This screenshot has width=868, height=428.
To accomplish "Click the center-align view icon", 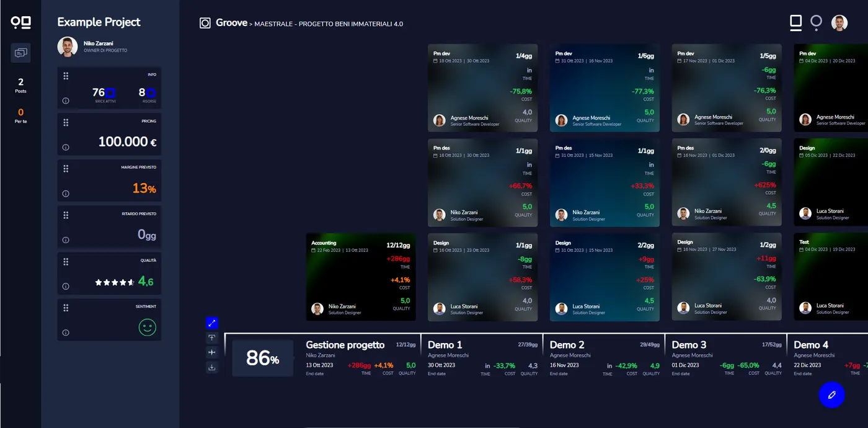I will [212, 352].
